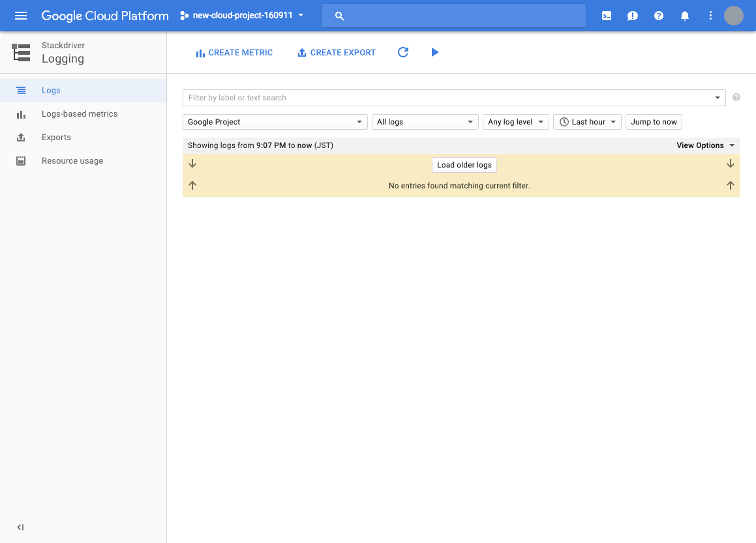The width and height of the screenshot is (756, 543).
Task: Click the Logs-based metrics bar chart icon
Action: [x=21, y=114]
